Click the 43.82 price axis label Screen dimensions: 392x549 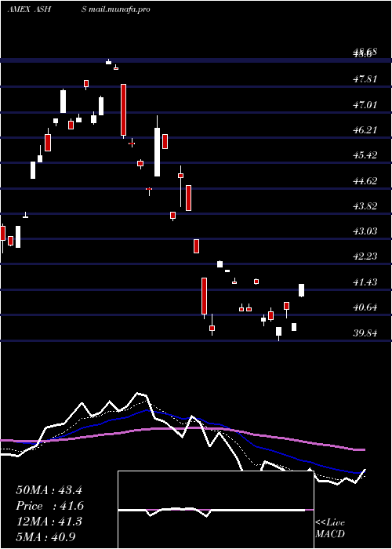[x=365, y=205]
